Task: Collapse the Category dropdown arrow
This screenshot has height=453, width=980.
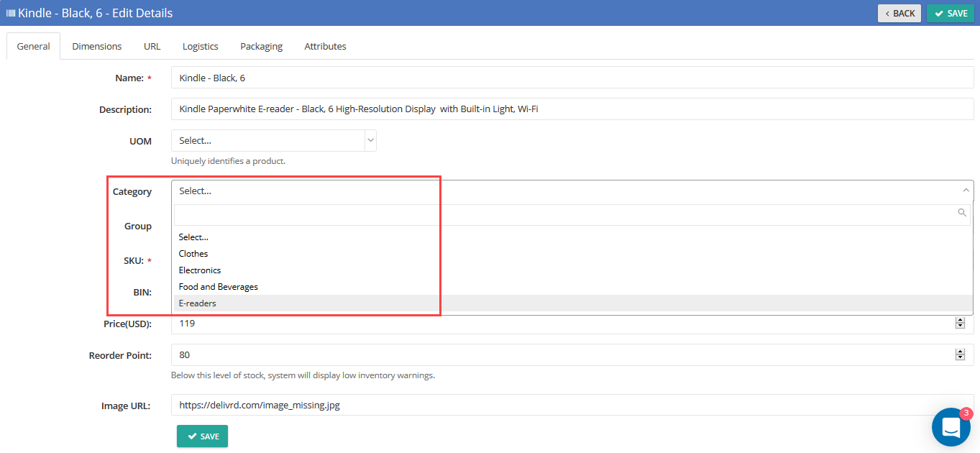Action: click(966, 191)
